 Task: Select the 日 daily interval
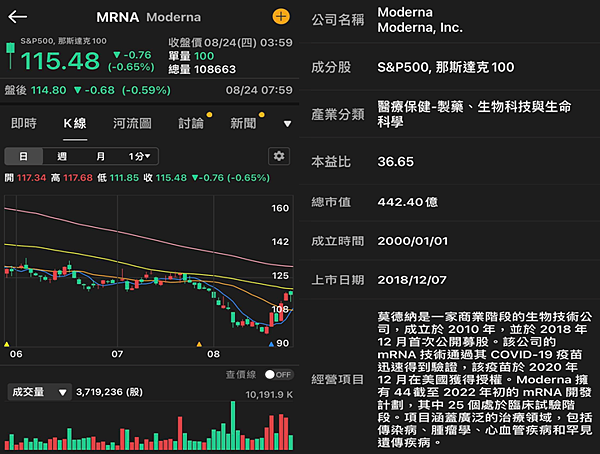pos(24,157)
